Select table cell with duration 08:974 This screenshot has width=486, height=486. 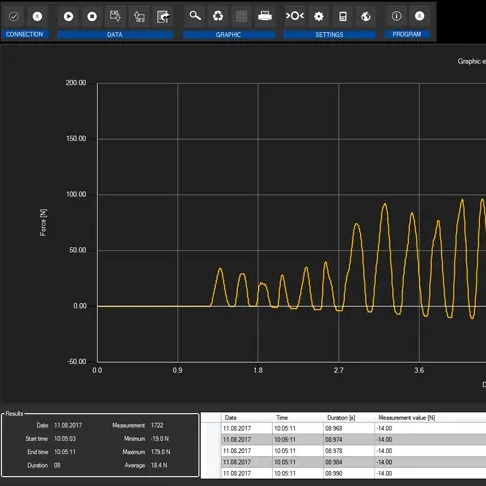(349, 440)
